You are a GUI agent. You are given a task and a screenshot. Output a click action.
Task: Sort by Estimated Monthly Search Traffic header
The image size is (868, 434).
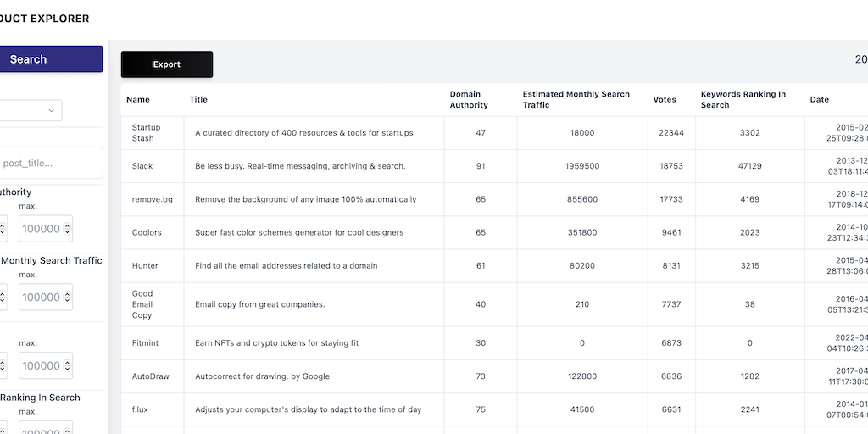point(576,100)
